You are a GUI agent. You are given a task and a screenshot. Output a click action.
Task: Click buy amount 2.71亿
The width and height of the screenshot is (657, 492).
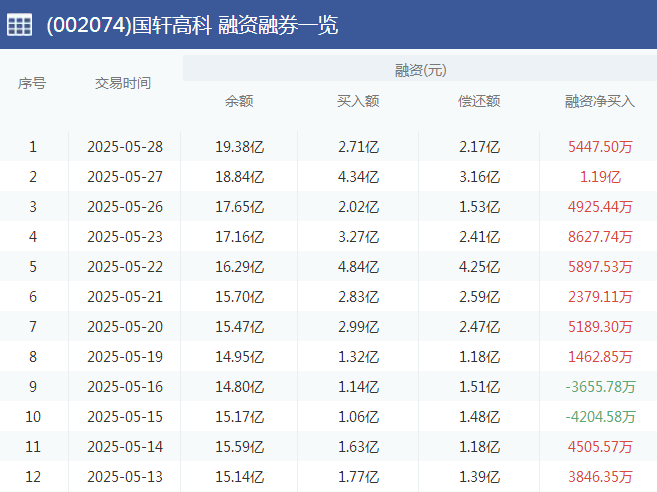[x=359, y=147]
